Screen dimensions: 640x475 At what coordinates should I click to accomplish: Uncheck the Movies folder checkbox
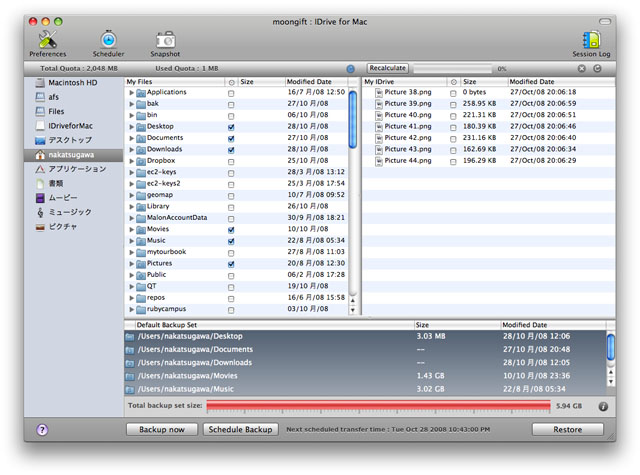coord(231,230)
